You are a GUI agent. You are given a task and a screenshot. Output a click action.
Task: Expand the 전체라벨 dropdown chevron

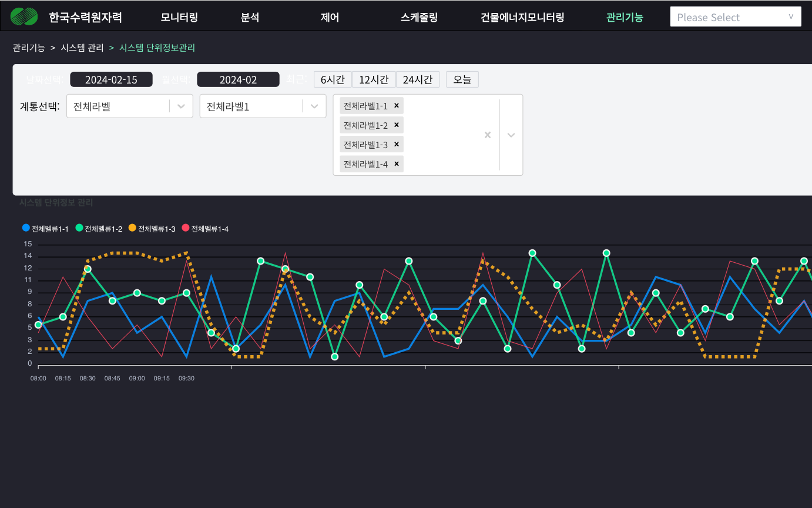coord(181,106)
